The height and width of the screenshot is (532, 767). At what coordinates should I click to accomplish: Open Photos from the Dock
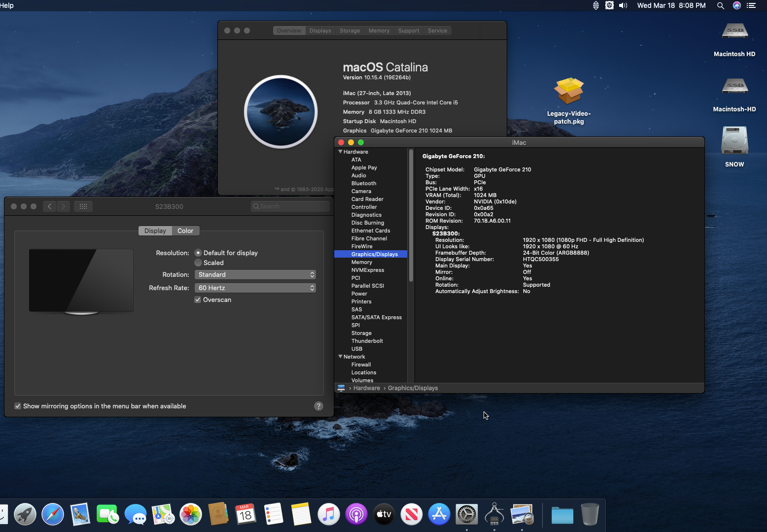pyautogui.click(x=191, y=515)
